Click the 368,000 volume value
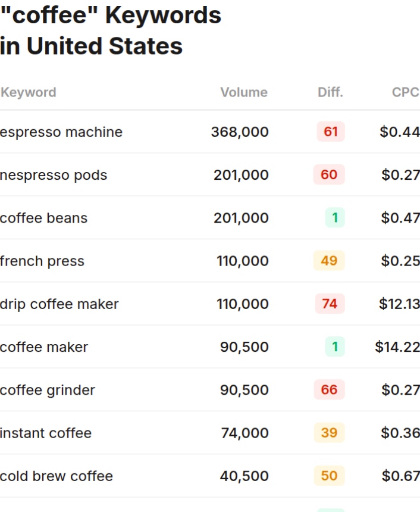420x512 pixels. pos(240,132)
